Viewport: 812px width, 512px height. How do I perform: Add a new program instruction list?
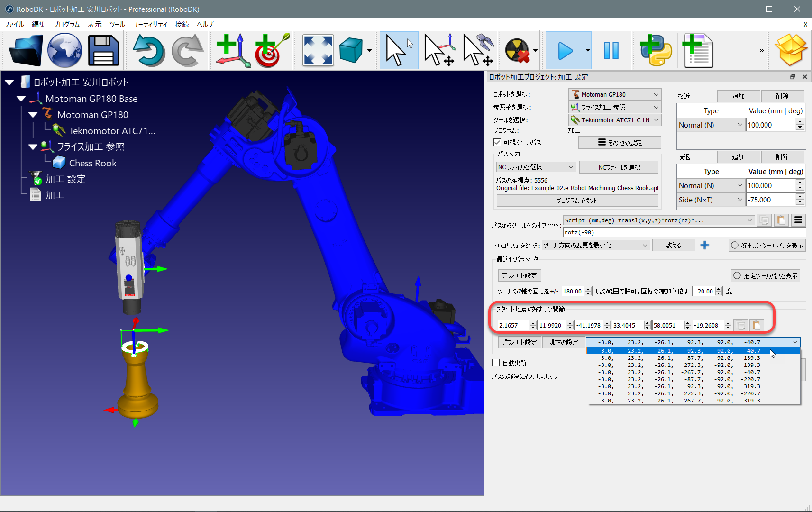coord(698,51)
